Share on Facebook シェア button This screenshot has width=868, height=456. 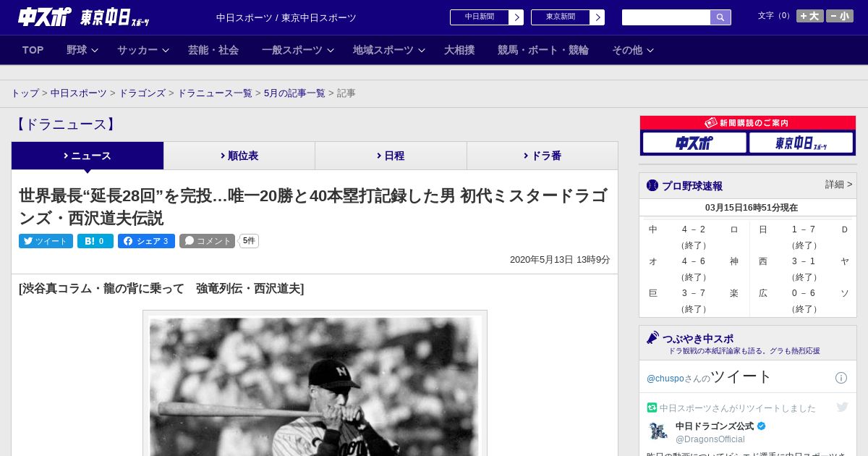(x=147, y=241)
